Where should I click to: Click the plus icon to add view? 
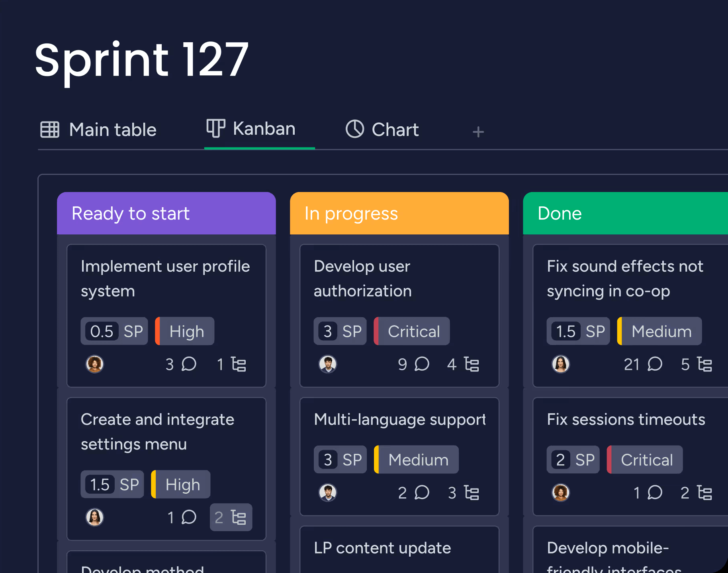coord(478,132)
